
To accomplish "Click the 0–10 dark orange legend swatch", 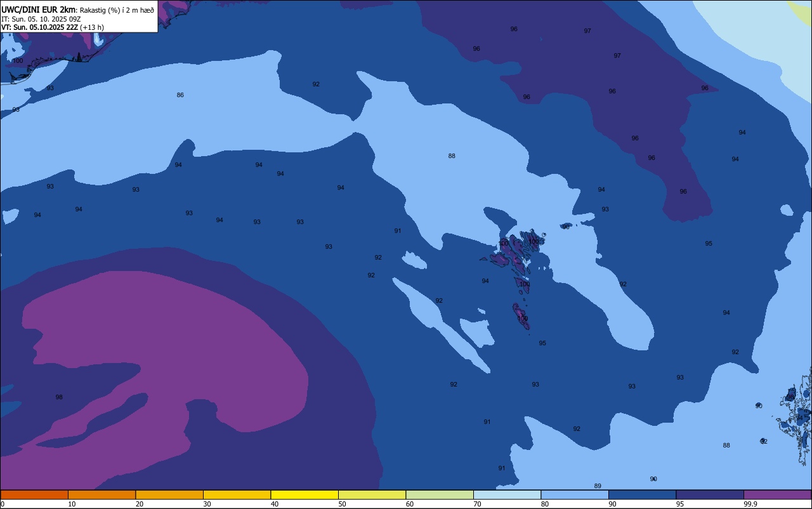I will click(x=34, y=494).
